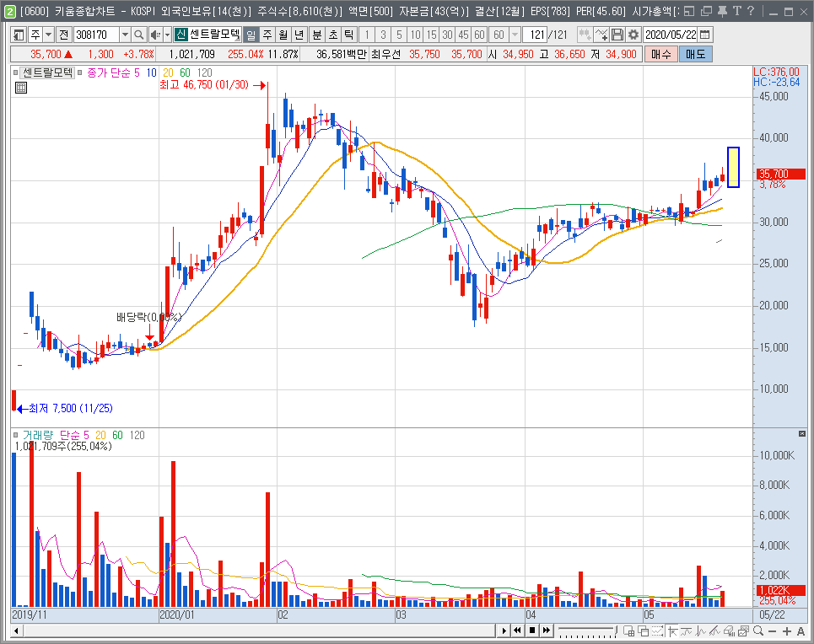
Task: Pin the window with the pushpin icon
Action: click(x=722, y=11)
